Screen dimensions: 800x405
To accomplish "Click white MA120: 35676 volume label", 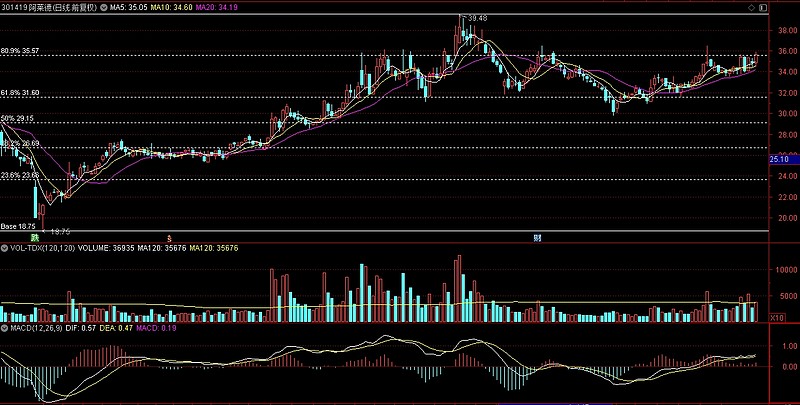I will tap(162, 248).
